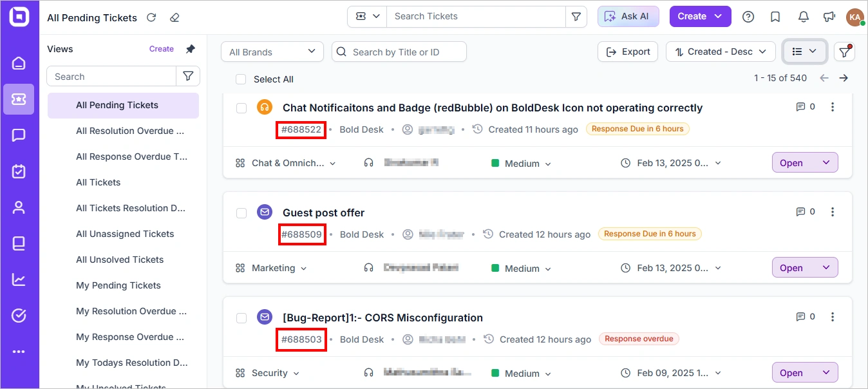
Task: Open the All Brands dropdown
Action: tap(272, 52)
